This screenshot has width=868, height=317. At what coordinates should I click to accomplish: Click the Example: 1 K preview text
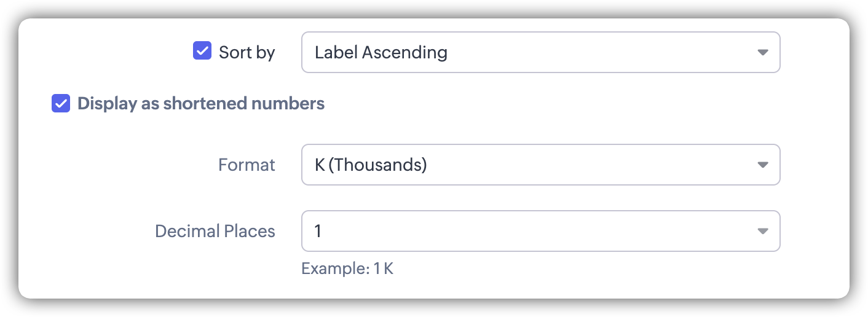coord(347,268)
